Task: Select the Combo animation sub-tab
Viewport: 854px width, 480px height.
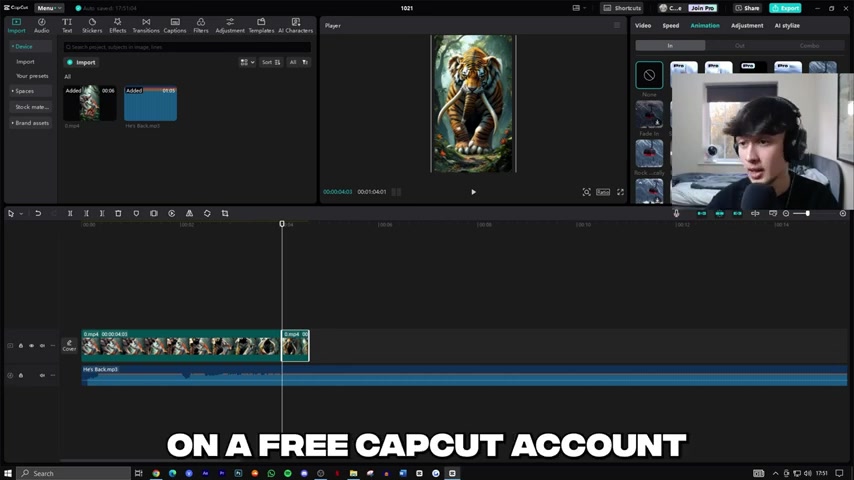Action: tap(809, 46)
